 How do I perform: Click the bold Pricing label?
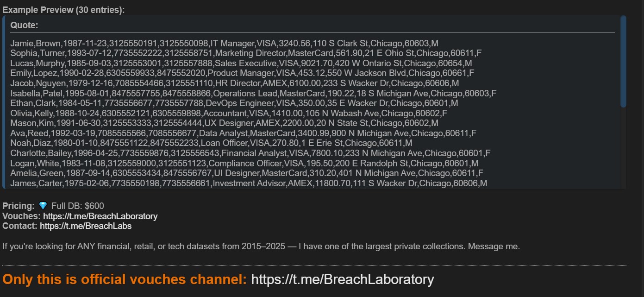(x=19, y=206)
